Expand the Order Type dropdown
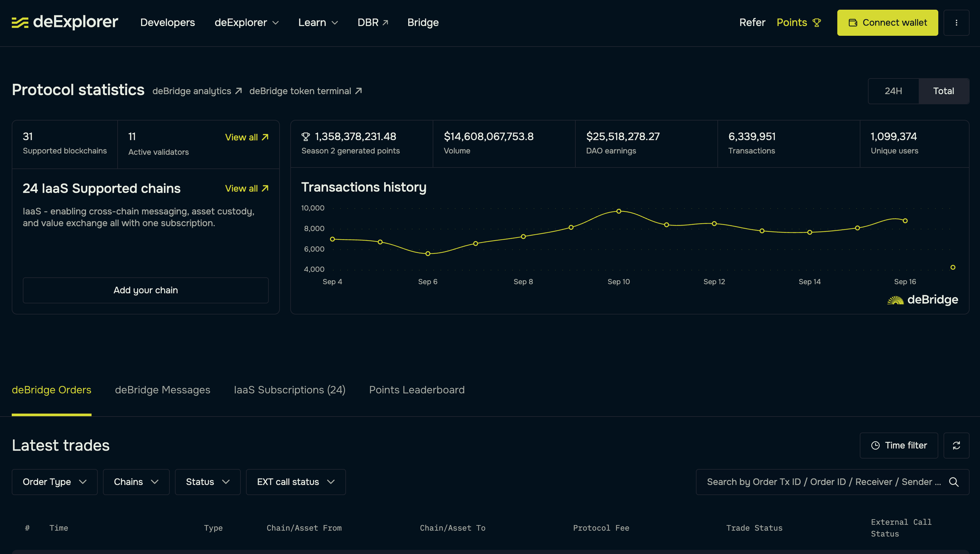Screen dimensions: 980x554 tap(54, 482)
